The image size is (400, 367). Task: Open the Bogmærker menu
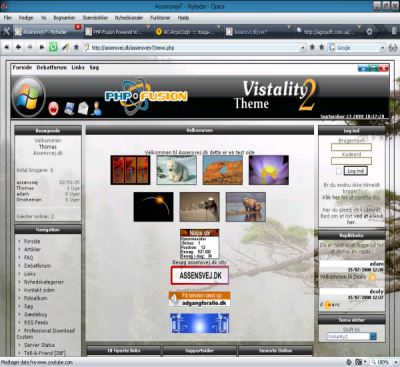pyautogui.click(x=64, y=18)
